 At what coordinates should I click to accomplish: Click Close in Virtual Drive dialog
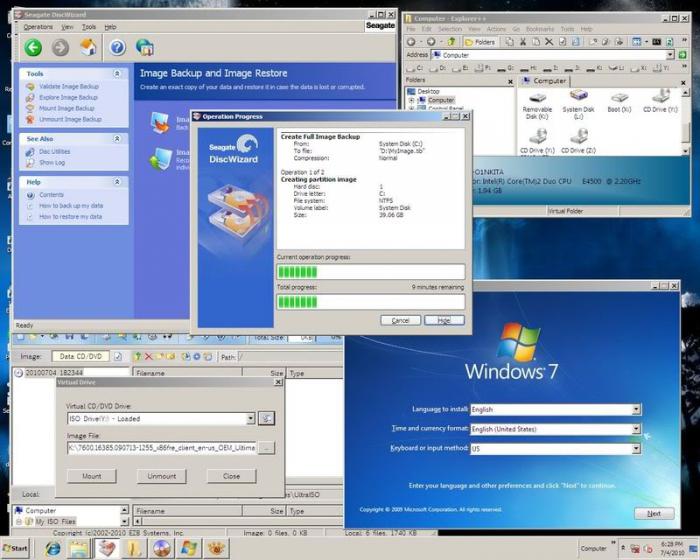(231, 476)
